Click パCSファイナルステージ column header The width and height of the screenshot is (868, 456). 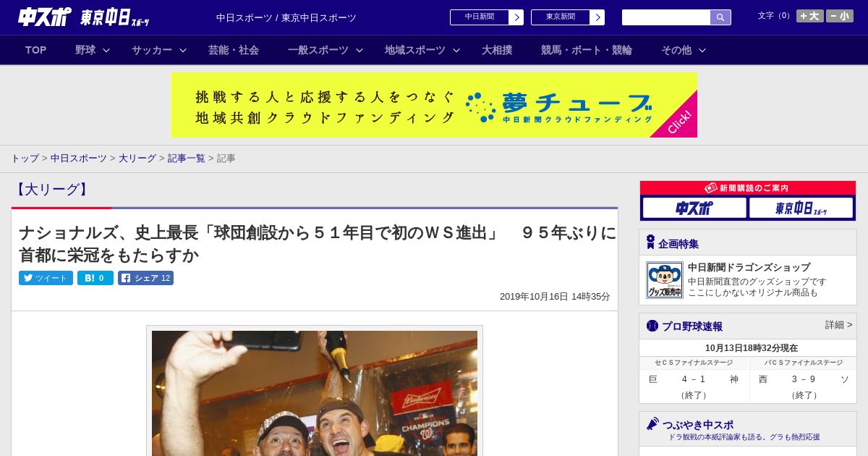pos(804,363)
